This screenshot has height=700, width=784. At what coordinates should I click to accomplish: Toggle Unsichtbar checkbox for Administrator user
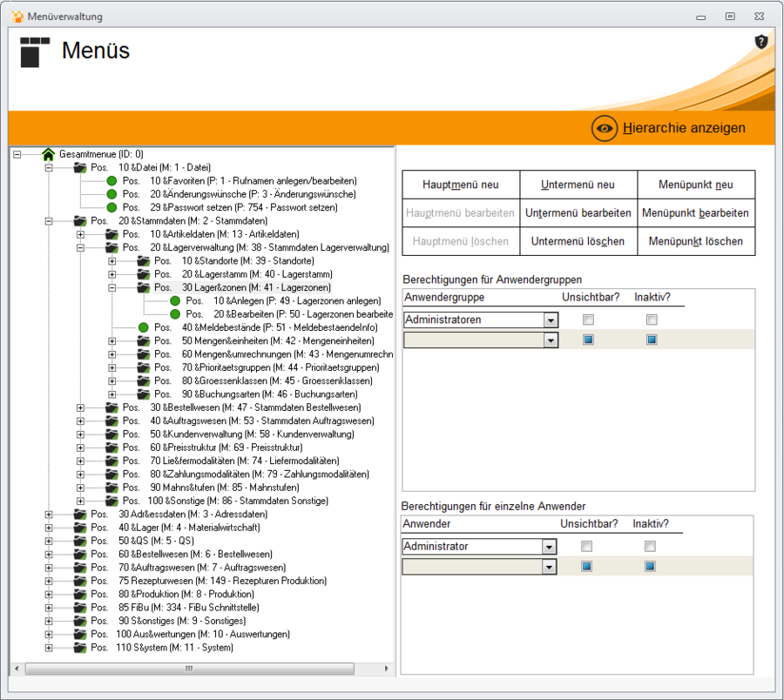(x=586, y=546)
